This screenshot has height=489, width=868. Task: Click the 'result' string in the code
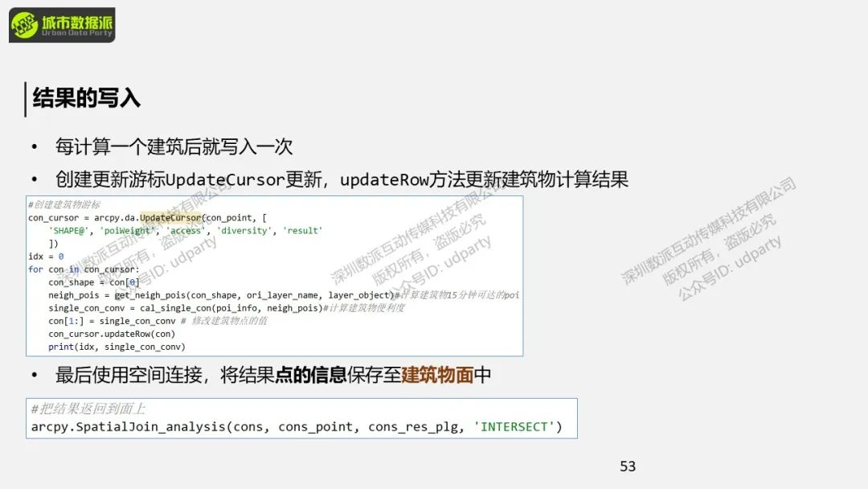[x=302, y=231]
